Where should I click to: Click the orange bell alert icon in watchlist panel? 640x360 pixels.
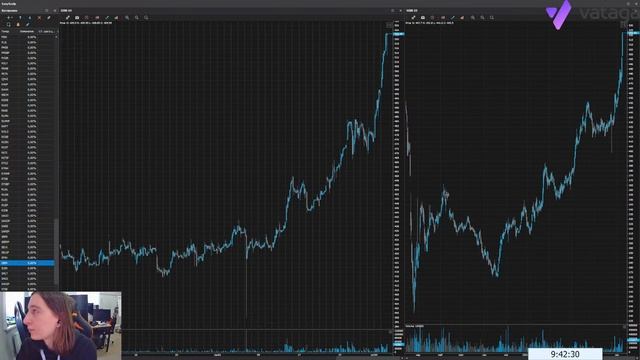pyautogui.click(x=18, y=24)
